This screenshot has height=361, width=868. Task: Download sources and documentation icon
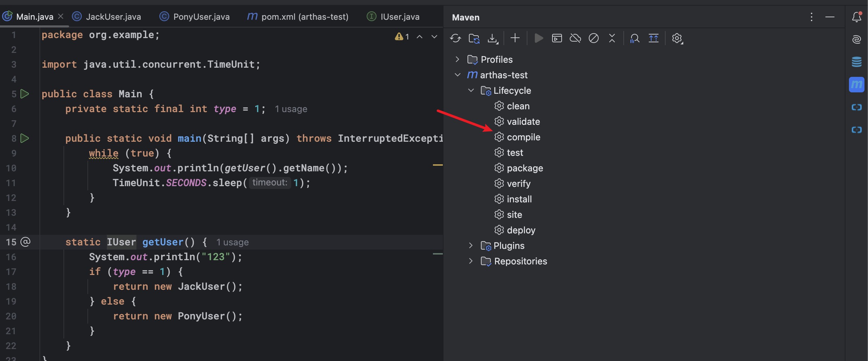tap(493, 38)
